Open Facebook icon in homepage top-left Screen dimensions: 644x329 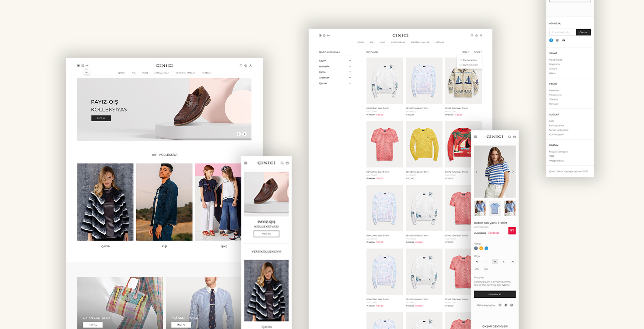pyautogui.click(x=78, y=65)
